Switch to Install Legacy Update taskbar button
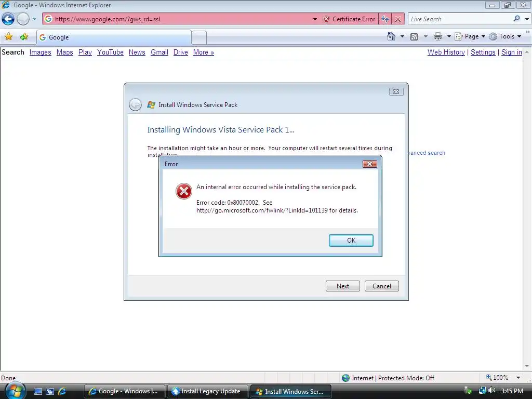Viewport: 532px width, 399px height. pyautogui.click(x=208, y=391)
